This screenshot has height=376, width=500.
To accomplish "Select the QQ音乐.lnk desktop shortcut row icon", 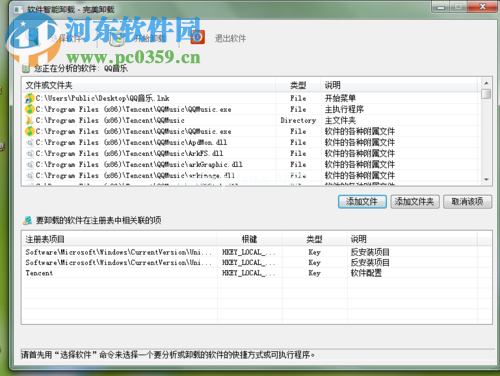I will click(30, 98).
